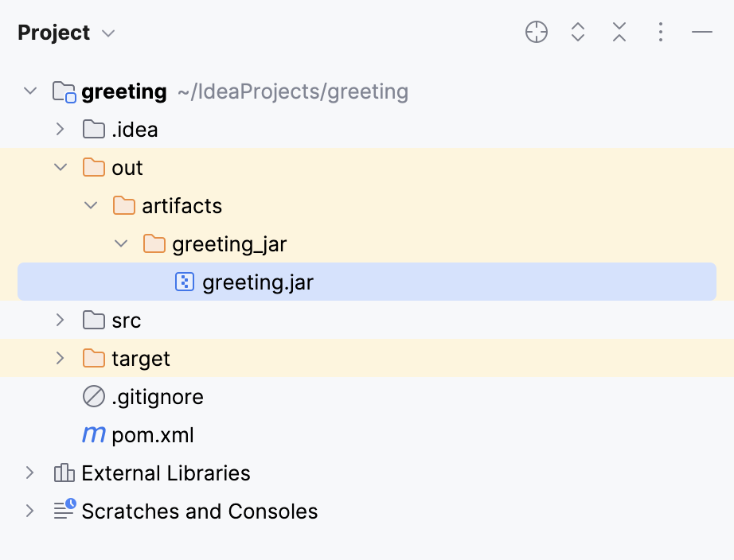The width and height of the screenshot is (734, 560).
Task: Click the Collapse All icon in toolbar
Action: 619,32
